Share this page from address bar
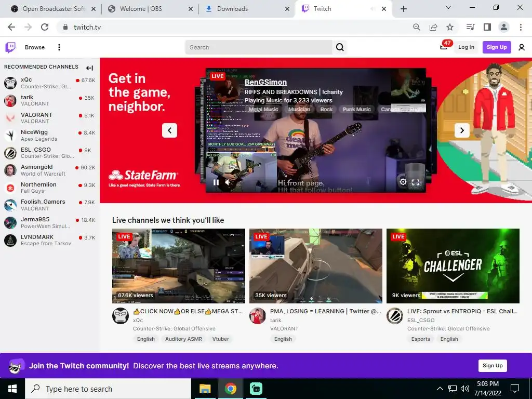 pyautogui.click(x=433, y=27)
